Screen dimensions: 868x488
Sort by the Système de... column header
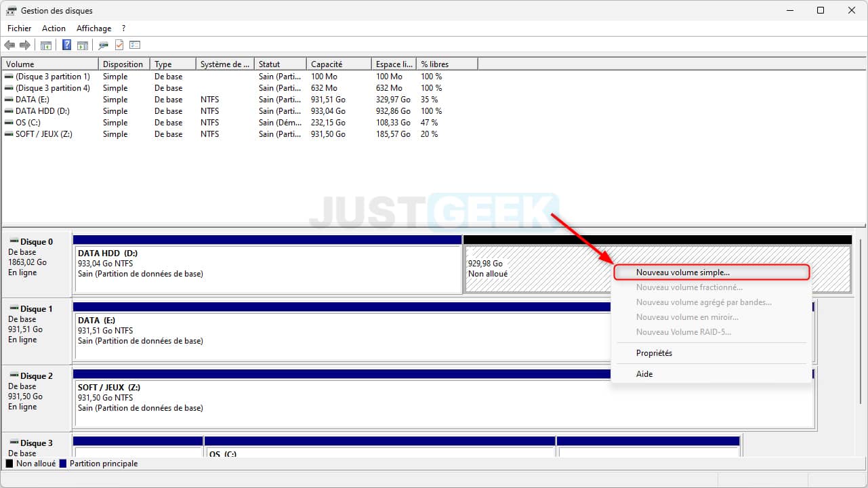226,64
